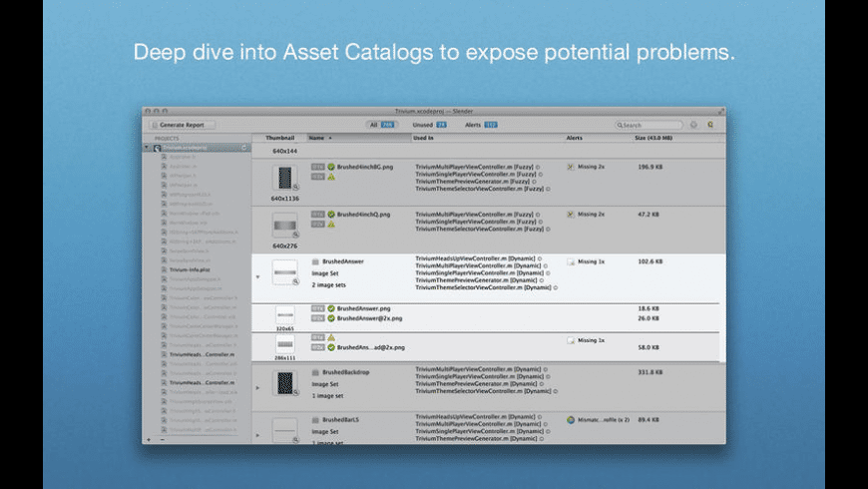This screenshot has width=868, height=489.
Task: Open the BrushedAnswer image set thumbnail
Action: click(x=285, y=272)
